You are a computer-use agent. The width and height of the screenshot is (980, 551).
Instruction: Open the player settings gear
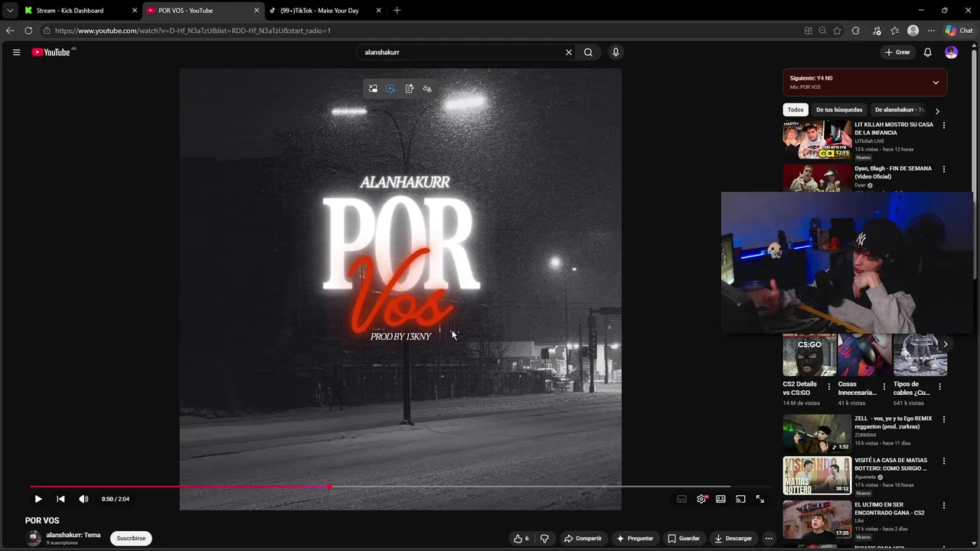(x=701, y=499)
